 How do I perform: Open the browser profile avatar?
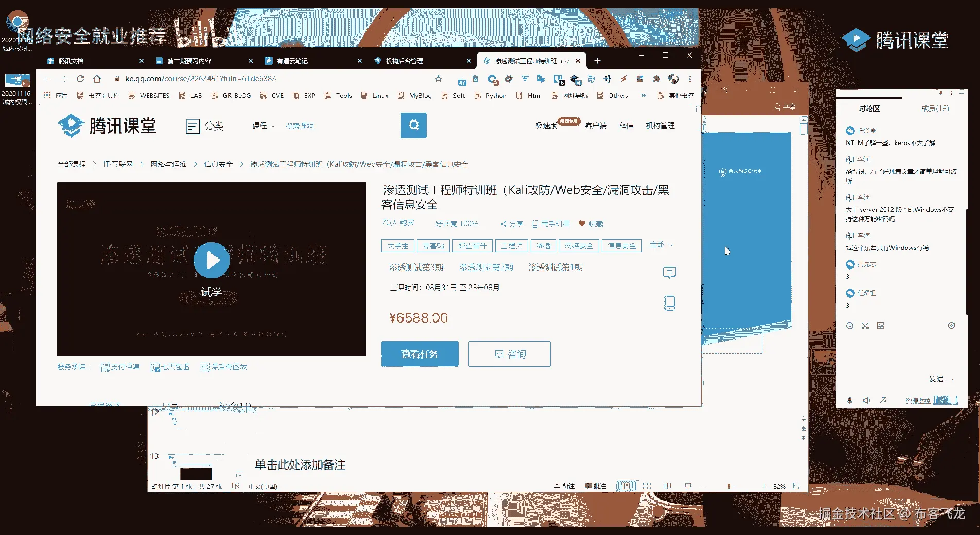(x=673, y=79)
